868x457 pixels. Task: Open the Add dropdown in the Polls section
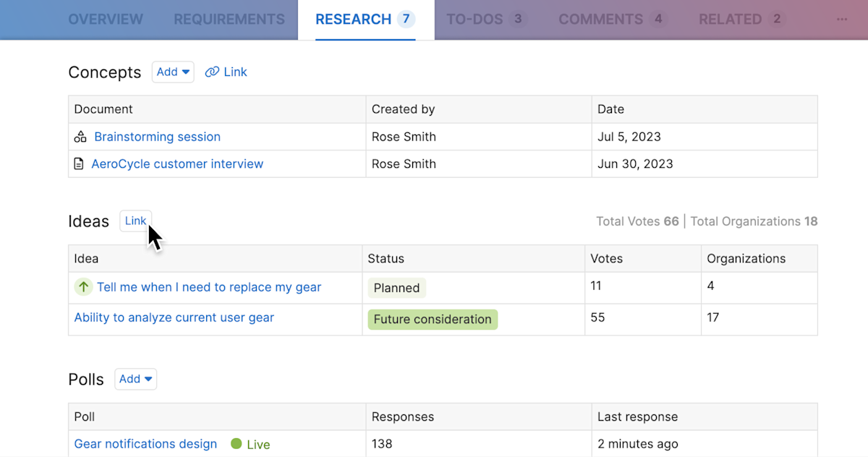coord(135,379)
